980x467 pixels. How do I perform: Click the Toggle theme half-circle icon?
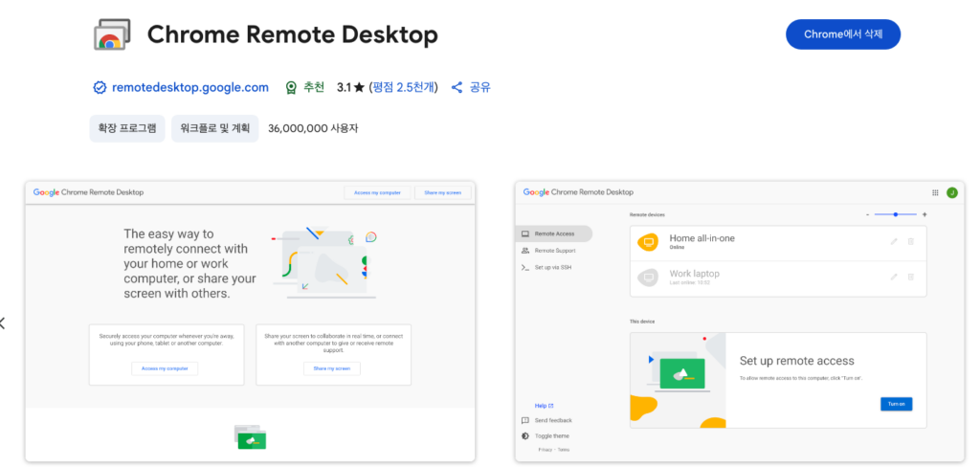[525, 435]
